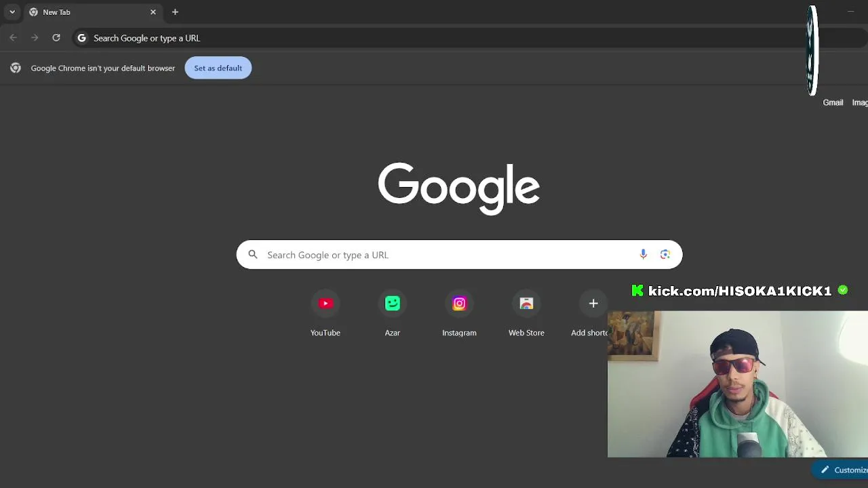The height and width of the screenshot is (488, 868).
Task: Open the Gmail link
Action: tap(833, 102)
